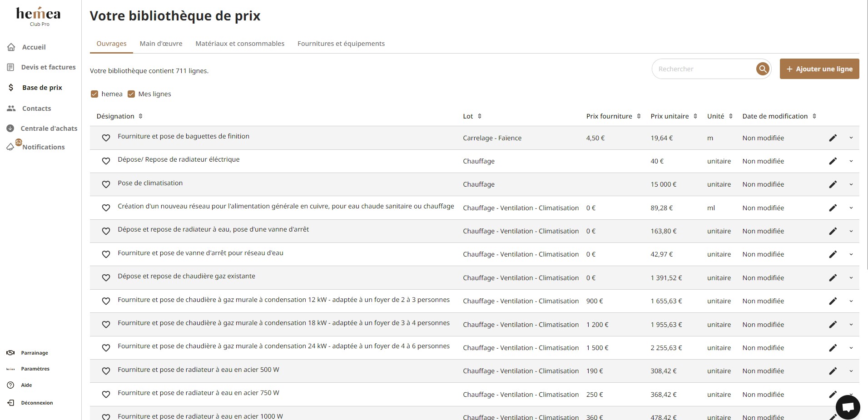Open the chat support bubble
This screenshot has height=420, width=868.
coord(848,407)
